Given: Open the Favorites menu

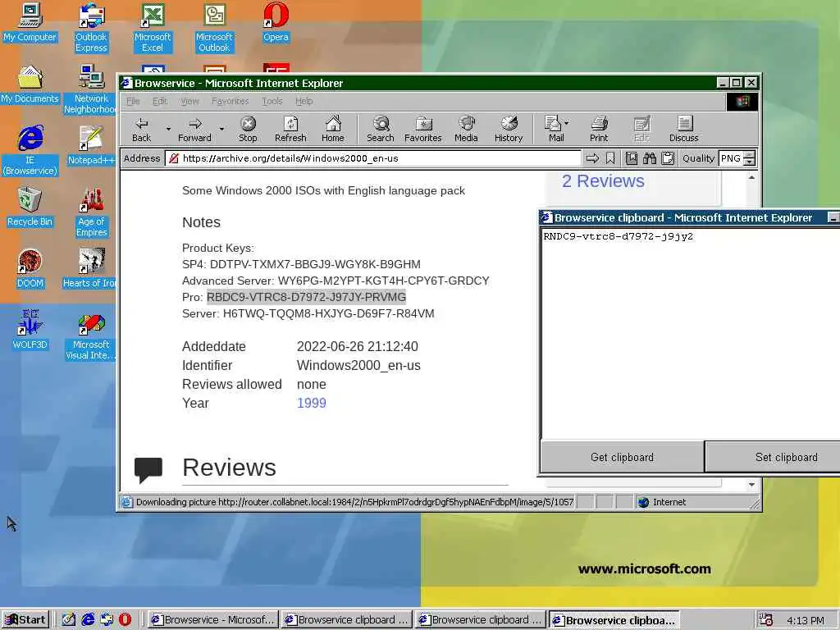Looking at the screenshot, I should coord(230,101).
